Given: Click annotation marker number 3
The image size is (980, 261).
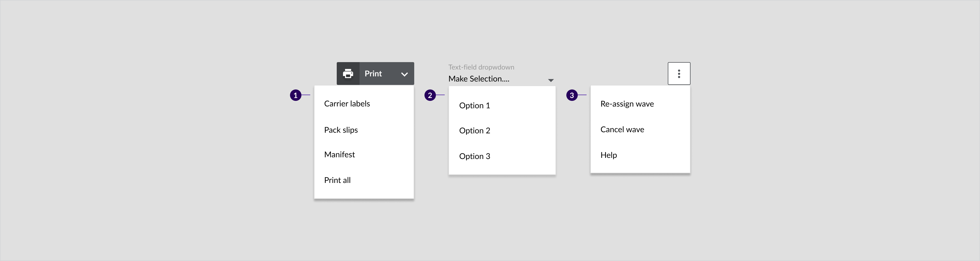Looking at the screenshot, I should pyautogui.click(x=571, y=95).
